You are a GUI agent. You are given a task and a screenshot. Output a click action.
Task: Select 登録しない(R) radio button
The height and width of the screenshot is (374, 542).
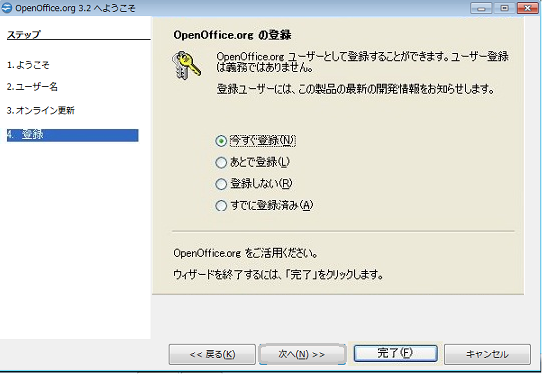[x=254, y=184]
